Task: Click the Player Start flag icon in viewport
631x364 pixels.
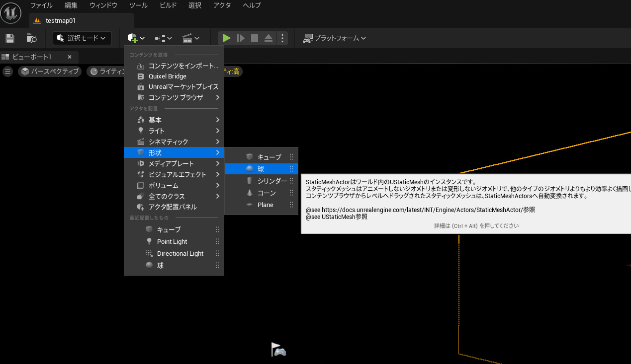Action: (x=278, y=350)
